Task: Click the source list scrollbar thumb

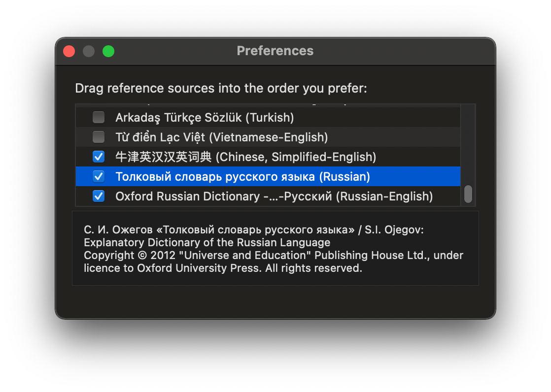Action: [x=468, y=194]
